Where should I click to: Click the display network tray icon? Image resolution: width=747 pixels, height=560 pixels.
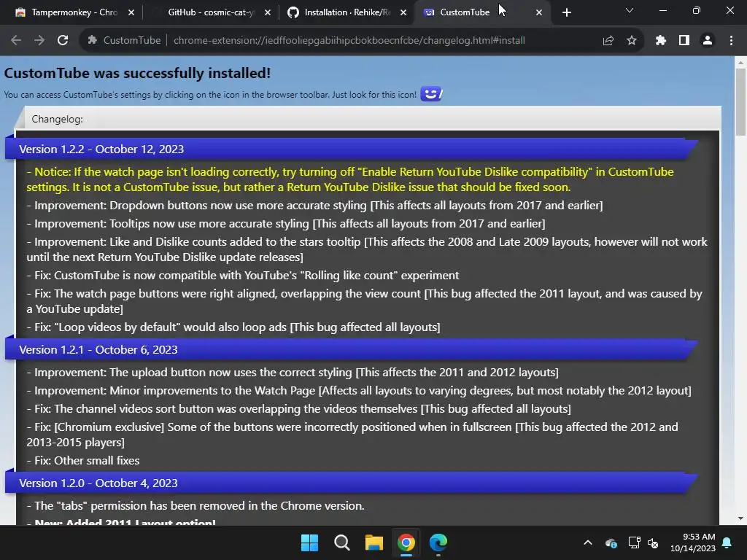tap(635, 542)
